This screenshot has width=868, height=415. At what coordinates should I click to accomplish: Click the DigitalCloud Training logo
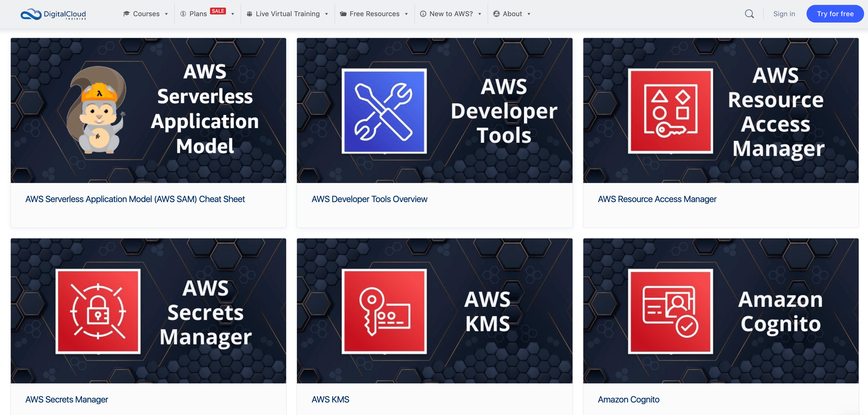53,14
